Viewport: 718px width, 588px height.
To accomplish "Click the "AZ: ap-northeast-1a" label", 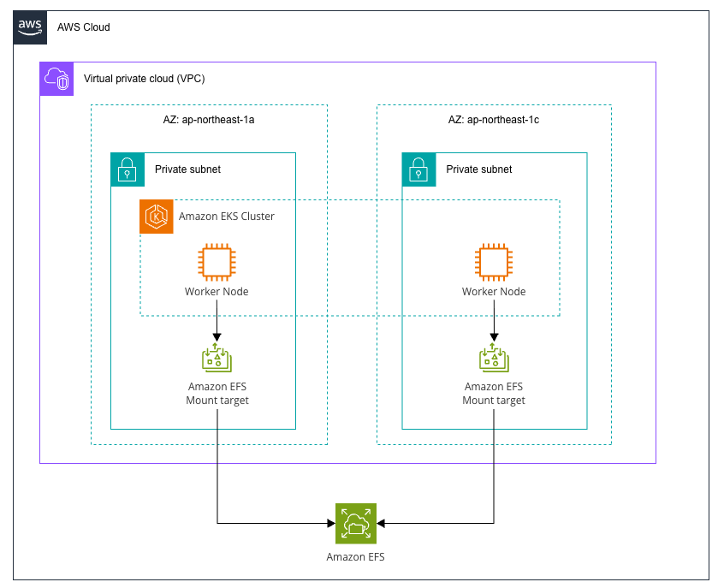I will click(209, 120).
